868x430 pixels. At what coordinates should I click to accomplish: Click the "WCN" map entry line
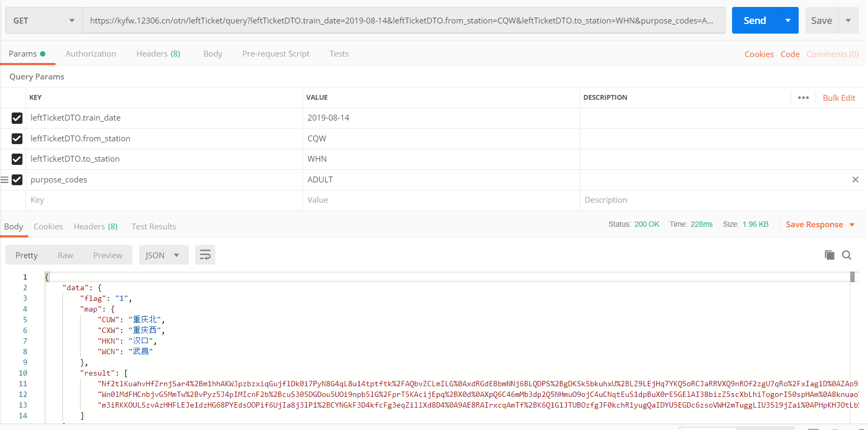point(125,352)
